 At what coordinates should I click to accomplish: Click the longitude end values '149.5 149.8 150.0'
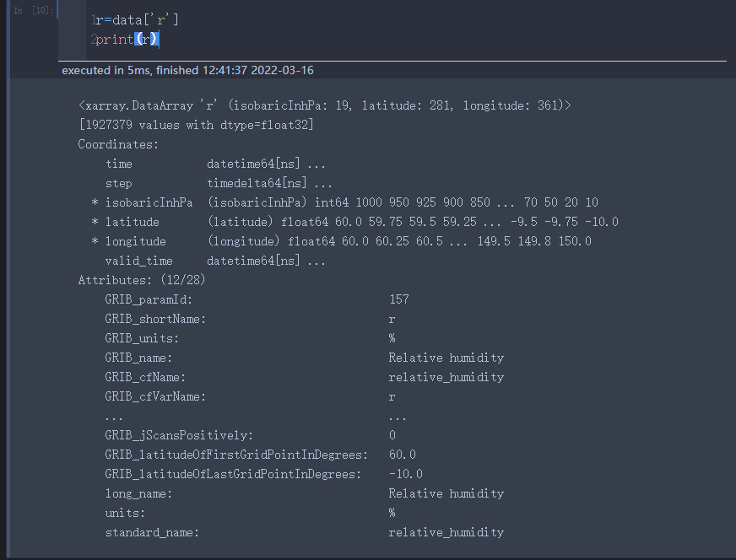tap(534, 241)
